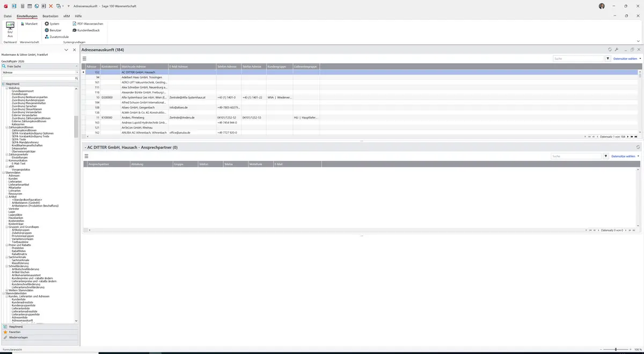The image size is (644, 354).
Task: Refresh the Ansprechpartner panel
Action: pyautogui.click(x=638, y=147)
